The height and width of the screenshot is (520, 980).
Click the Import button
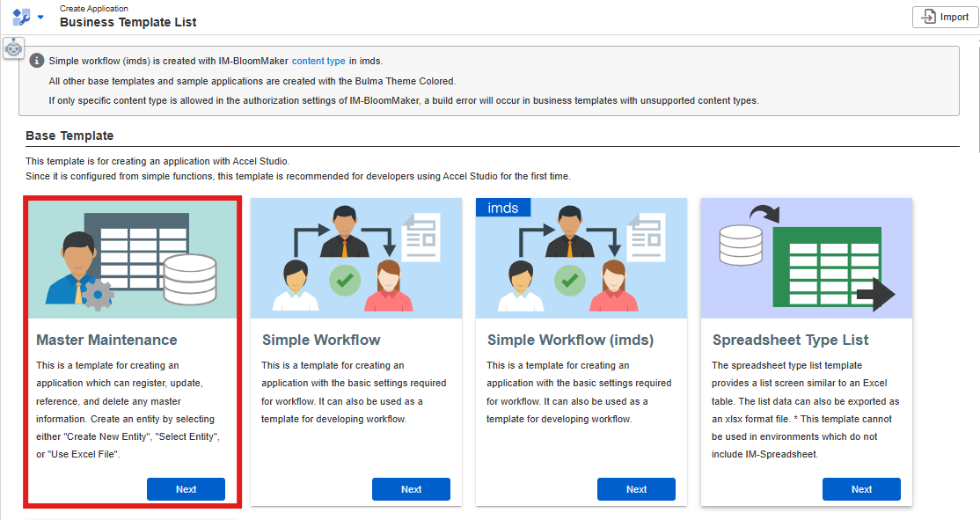pos(945,17)
